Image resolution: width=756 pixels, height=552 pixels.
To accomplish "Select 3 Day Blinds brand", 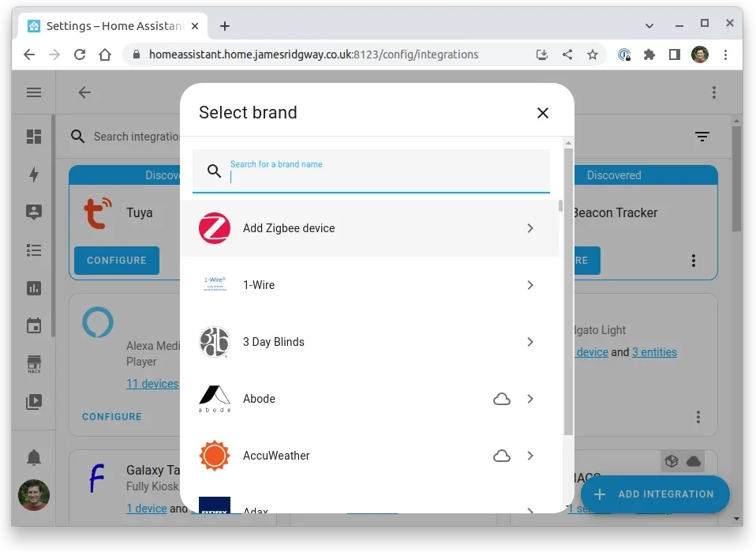I will tap(369, 342).
